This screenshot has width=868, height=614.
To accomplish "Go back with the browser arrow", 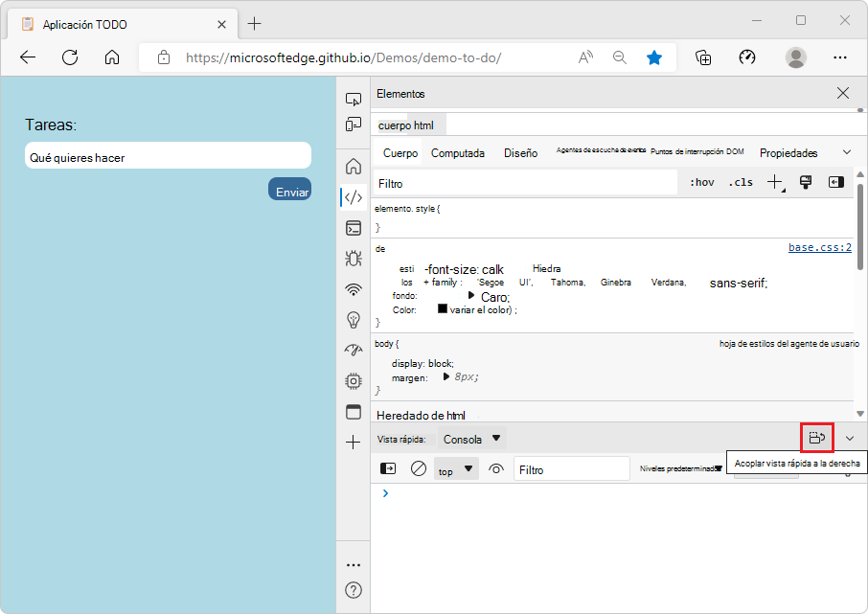I will coord(28,57).
